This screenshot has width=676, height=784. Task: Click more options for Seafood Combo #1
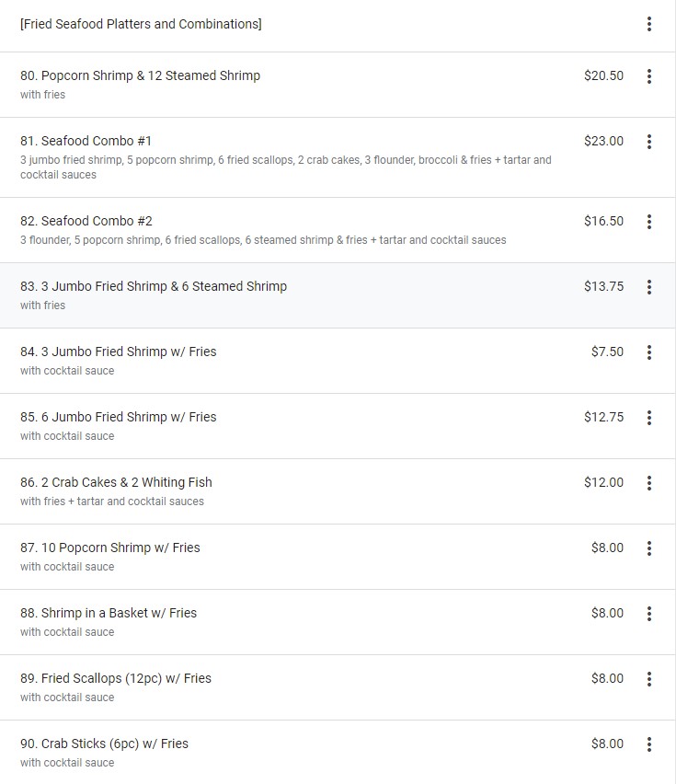click(649, 142)
